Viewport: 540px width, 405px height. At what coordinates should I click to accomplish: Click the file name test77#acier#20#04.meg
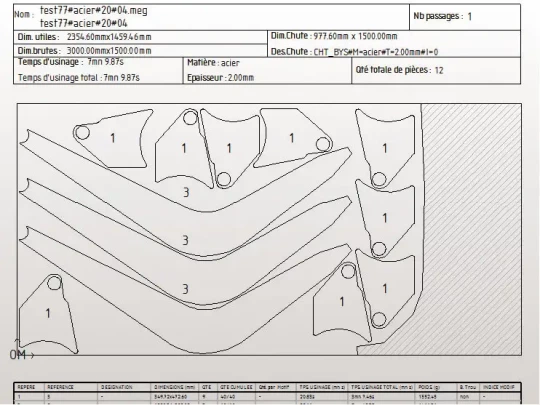94,11
